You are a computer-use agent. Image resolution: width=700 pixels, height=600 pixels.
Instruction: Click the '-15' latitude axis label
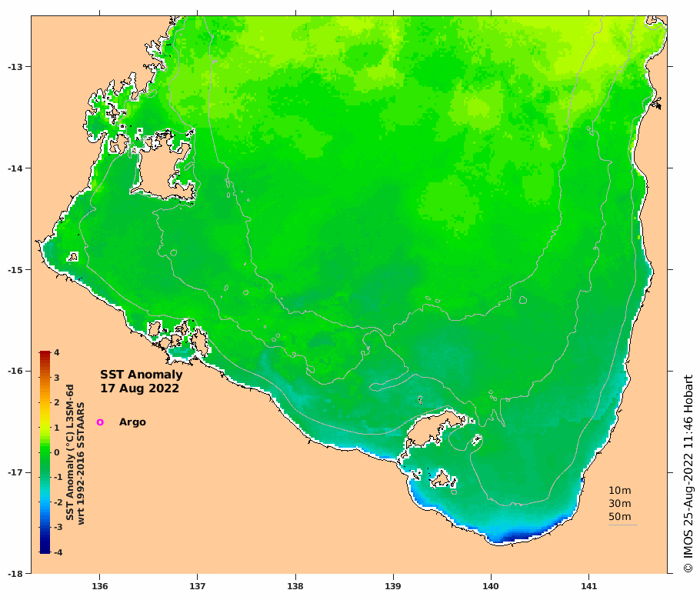tap(15, 270)
